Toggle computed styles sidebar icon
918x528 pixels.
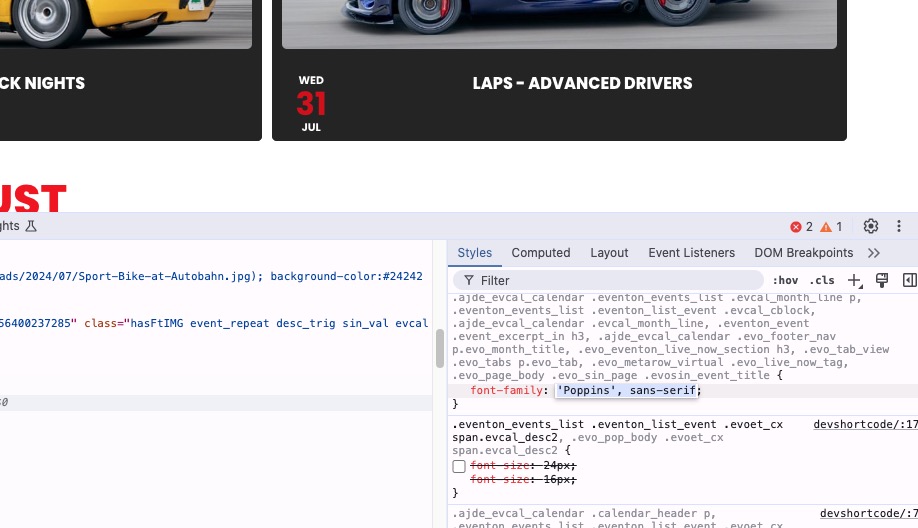point(909,280)
